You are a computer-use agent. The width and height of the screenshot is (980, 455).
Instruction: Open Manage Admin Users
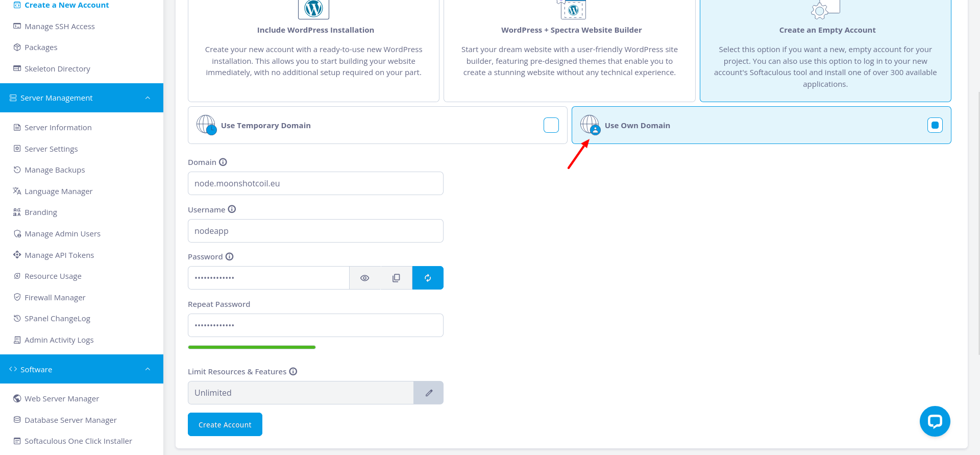click(x=62, y=234)
